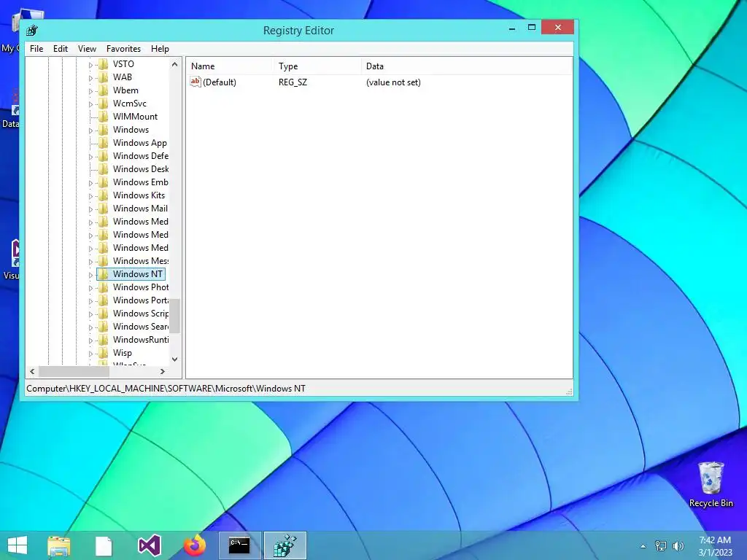Expand the WcmSvc registry key
The width and height of the screenshot is (747, 560).
pyautogui.click(x=90, y=104)
